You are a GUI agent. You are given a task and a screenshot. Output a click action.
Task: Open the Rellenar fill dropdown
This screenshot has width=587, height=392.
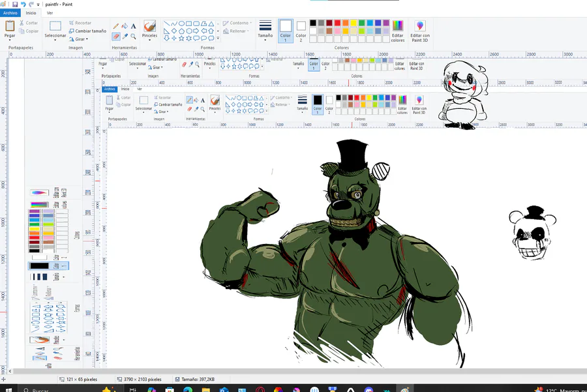(x=236, y=31)
